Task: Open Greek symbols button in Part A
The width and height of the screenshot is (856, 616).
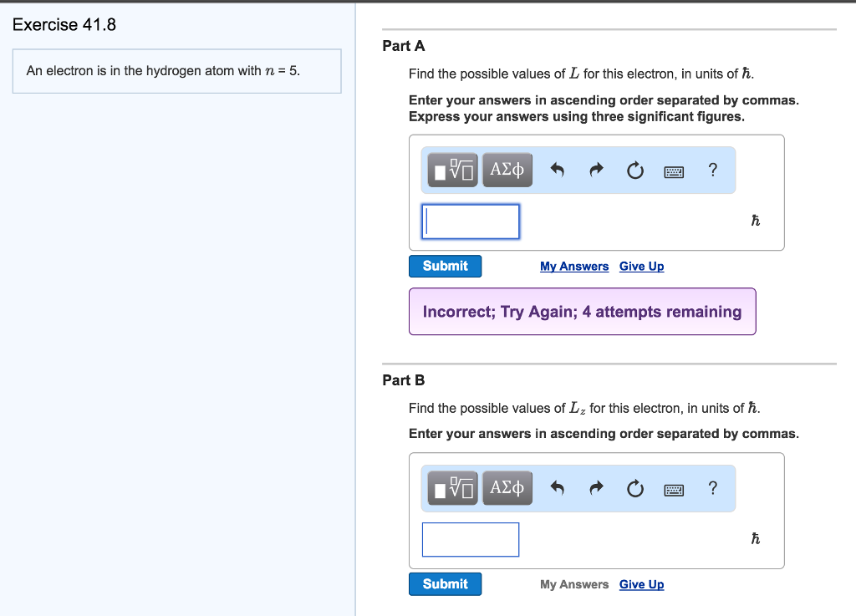Action: (507, 171)
